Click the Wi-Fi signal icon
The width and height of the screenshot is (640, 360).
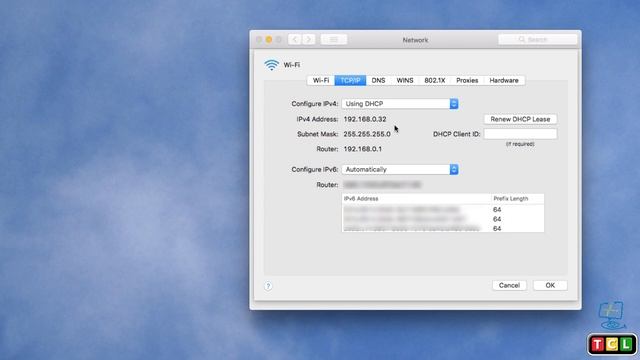point(271,64)
